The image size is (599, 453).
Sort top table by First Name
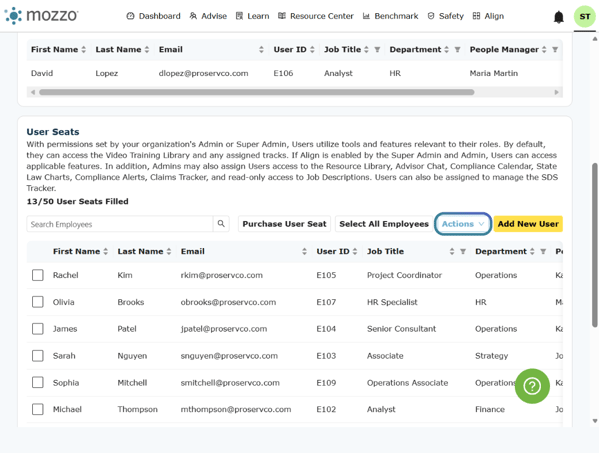click(83, 50)
